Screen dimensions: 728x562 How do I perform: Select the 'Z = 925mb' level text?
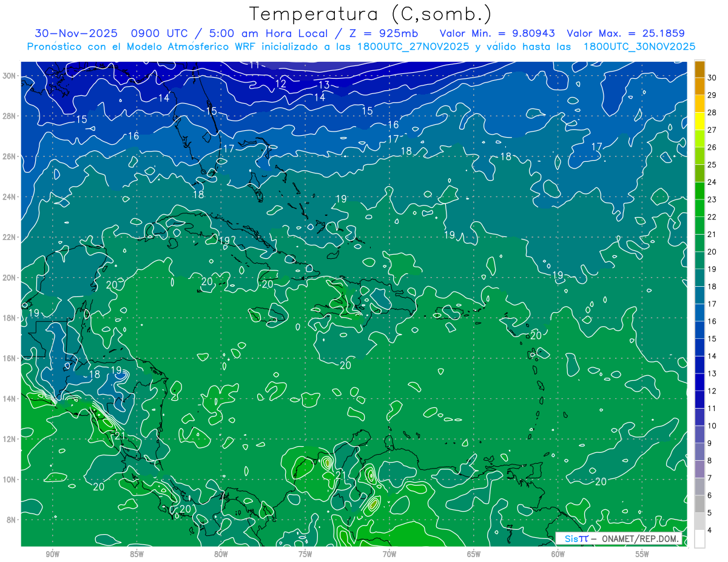(383, 33)
